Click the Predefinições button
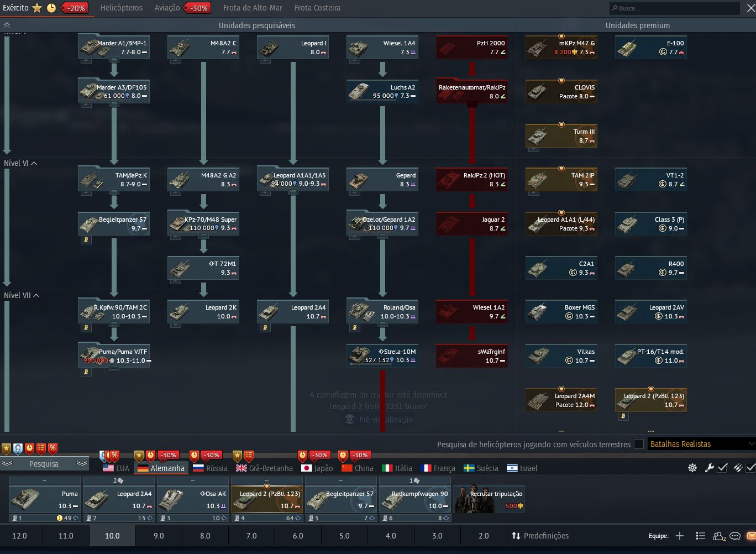 point(540,536)
